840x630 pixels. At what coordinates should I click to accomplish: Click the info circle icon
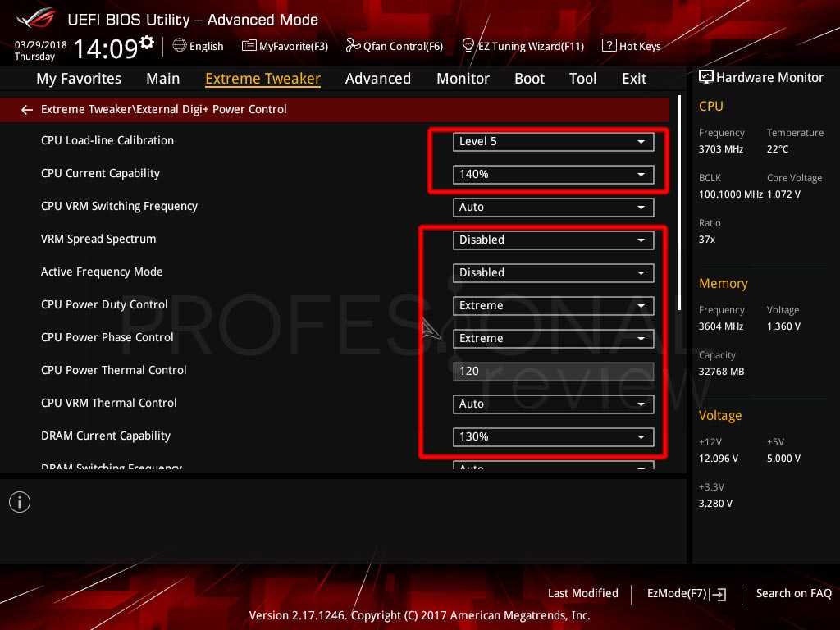(x=20, y=502)
